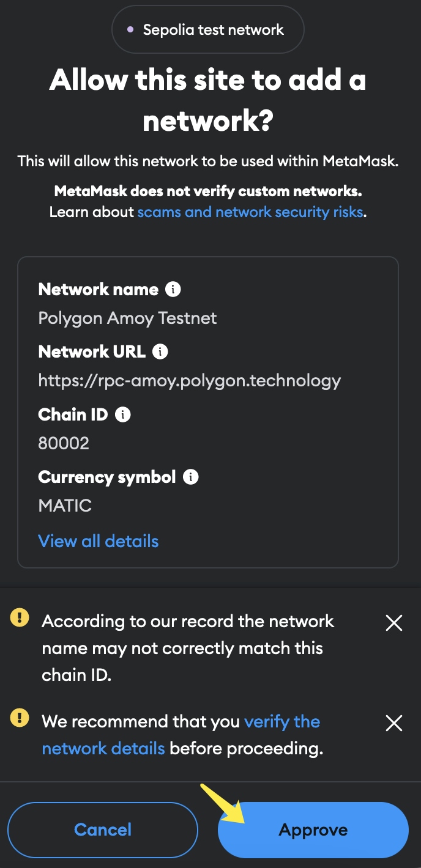
Task: Dismiss the verify network details recommendation
Action: (394, 723)
